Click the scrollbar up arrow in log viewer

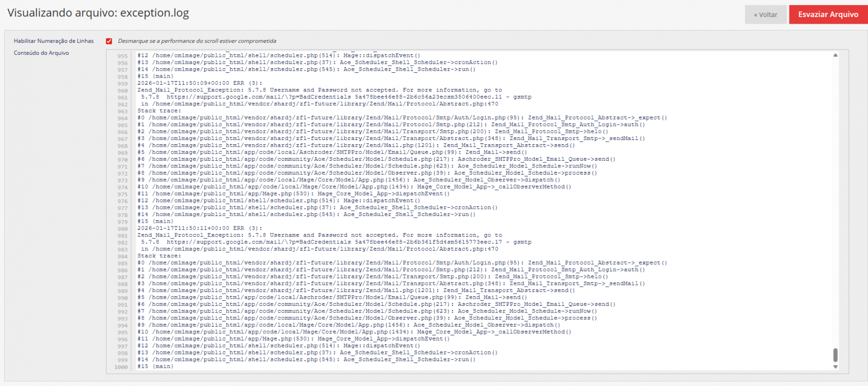[835, 55]
